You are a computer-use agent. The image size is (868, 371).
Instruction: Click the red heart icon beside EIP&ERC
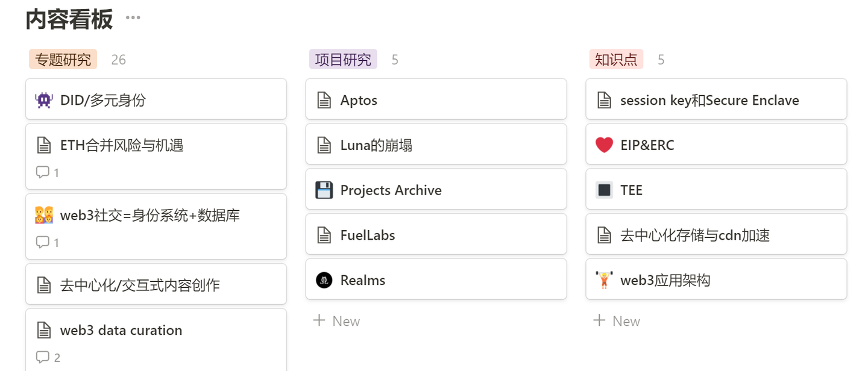coord(604,145)
